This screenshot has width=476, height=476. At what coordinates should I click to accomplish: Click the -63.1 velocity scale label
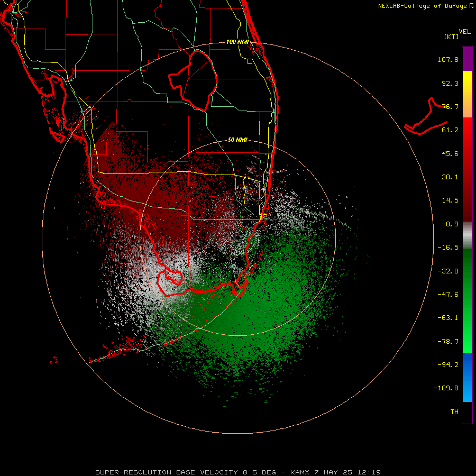pyautogui.click(x=448, y=318)
